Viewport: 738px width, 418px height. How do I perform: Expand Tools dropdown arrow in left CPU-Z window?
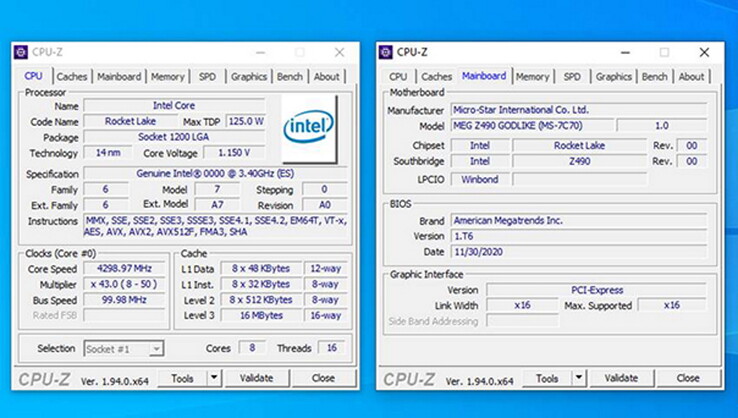(214, 378)
